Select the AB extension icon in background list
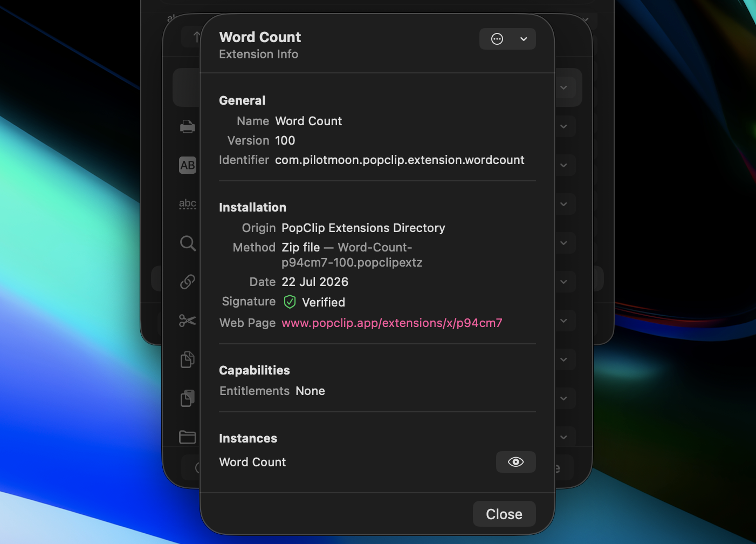Viewport: 756px width, 544px height. 187,165
